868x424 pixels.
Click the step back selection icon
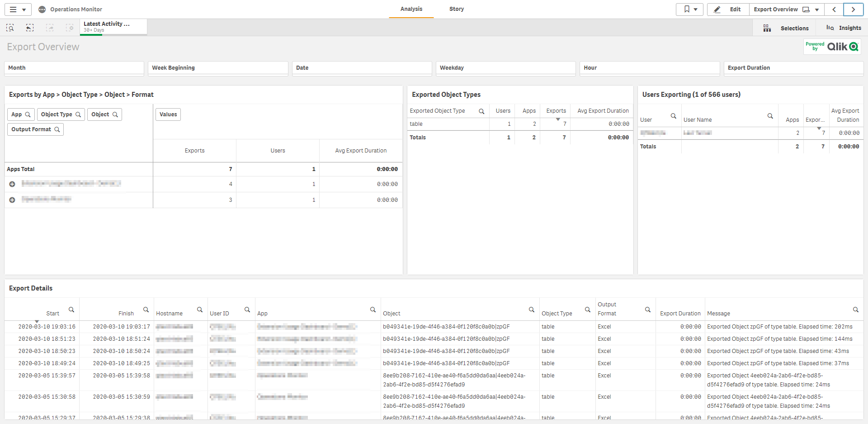click(x=30, y=28)
